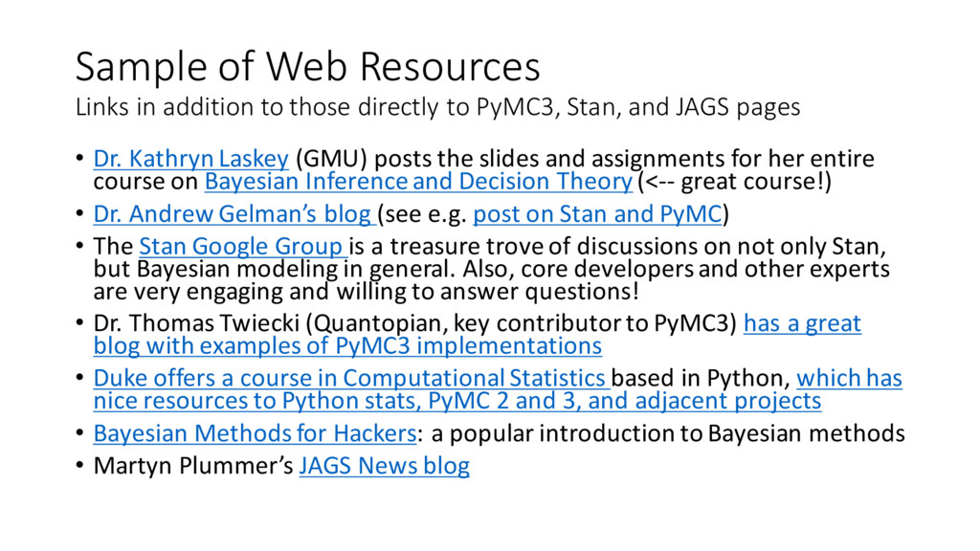Open Bayesian Inference and Decision Theory link

419,181
